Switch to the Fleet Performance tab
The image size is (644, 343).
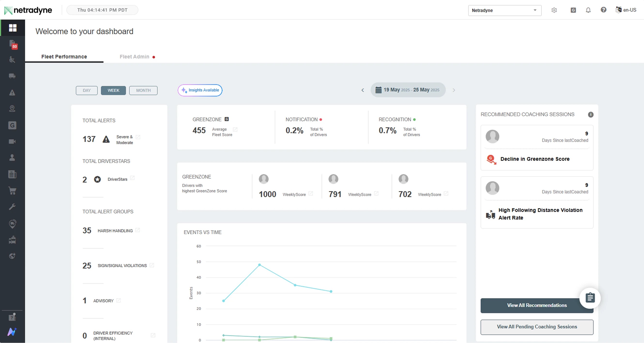pos(64,57)
